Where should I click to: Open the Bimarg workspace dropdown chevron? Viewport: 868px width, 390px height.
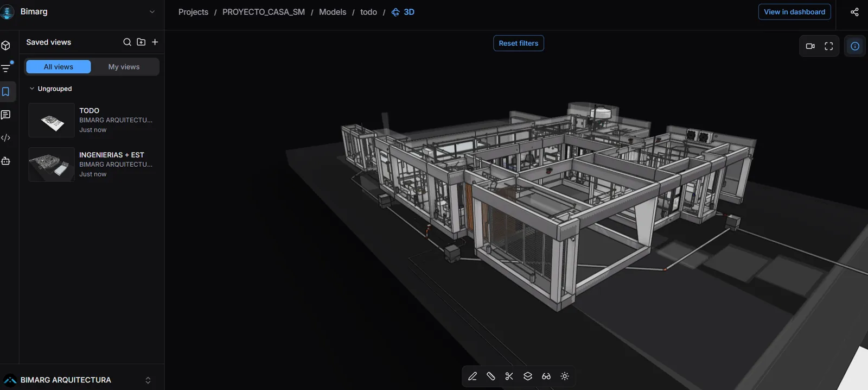point(152,12)
